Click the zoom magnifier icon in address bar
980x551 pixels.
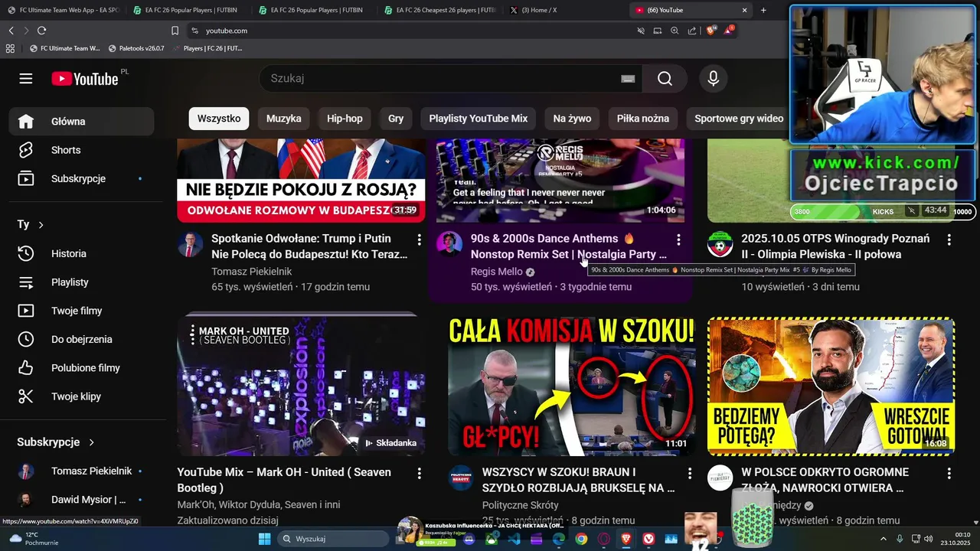tap(675, 31)
